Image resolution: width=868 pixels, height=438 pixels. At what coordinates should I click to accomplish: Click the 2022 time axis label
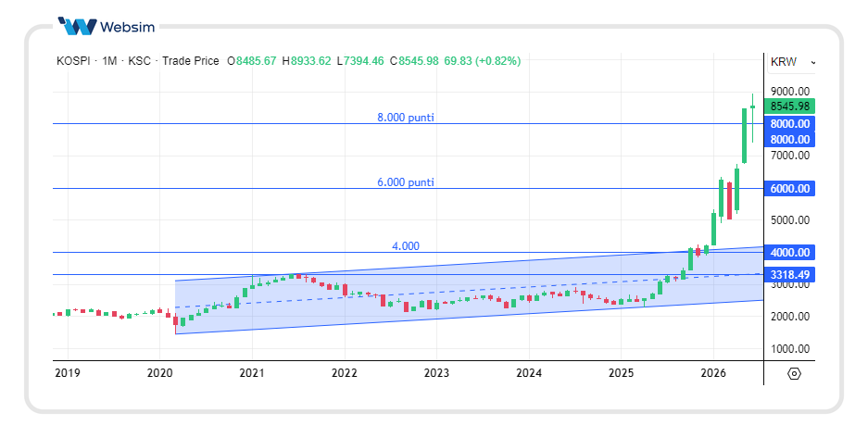(345, 373)
